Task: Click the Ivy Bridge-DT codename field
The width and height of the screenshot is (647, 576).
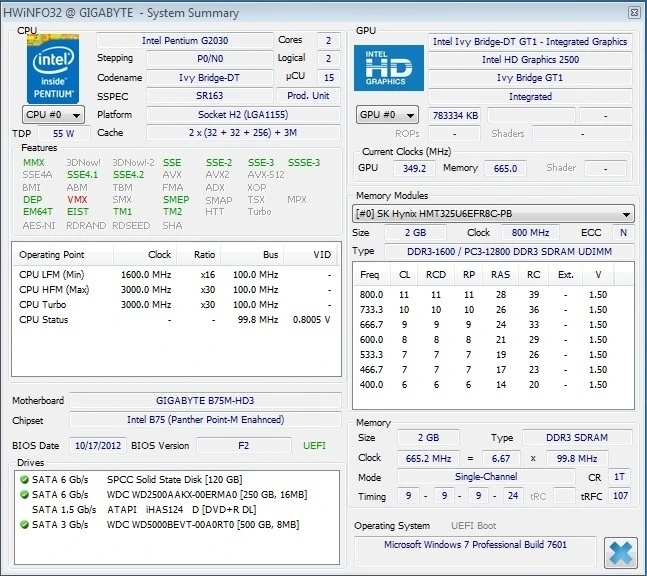Action: tap(210, 78)
